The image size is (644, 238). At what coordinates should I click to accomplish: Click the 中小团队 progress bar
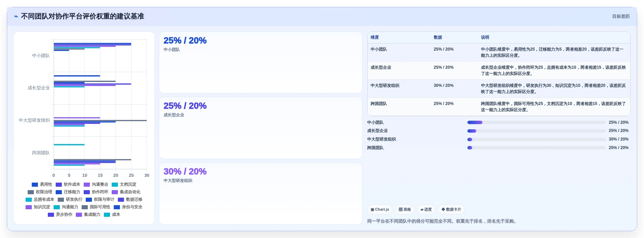coord(536,122)
